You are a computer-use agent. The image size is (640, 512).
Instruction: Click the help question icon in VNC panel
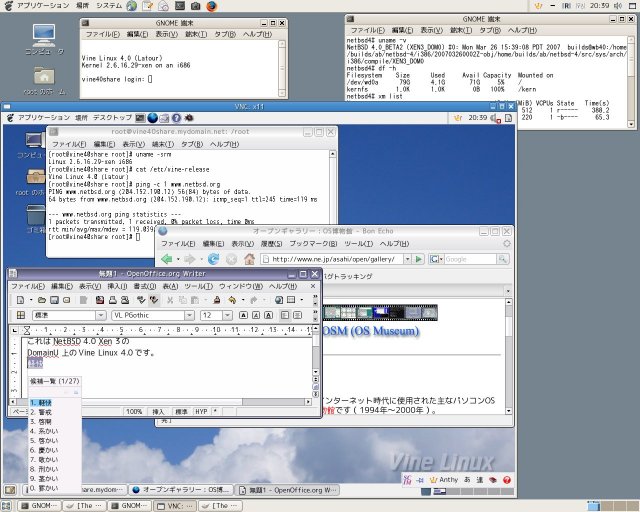[x=176, y=118]
